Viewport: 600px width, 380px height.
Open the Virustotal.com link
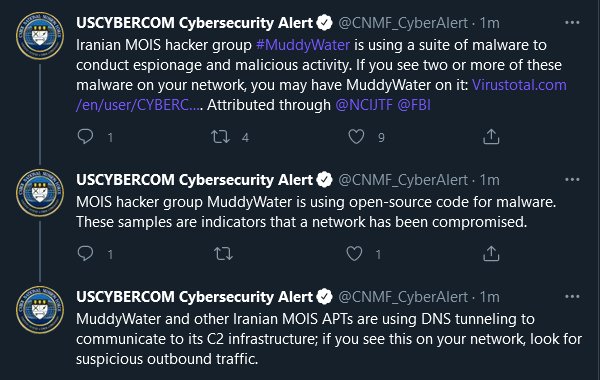(x=519, y=85)
